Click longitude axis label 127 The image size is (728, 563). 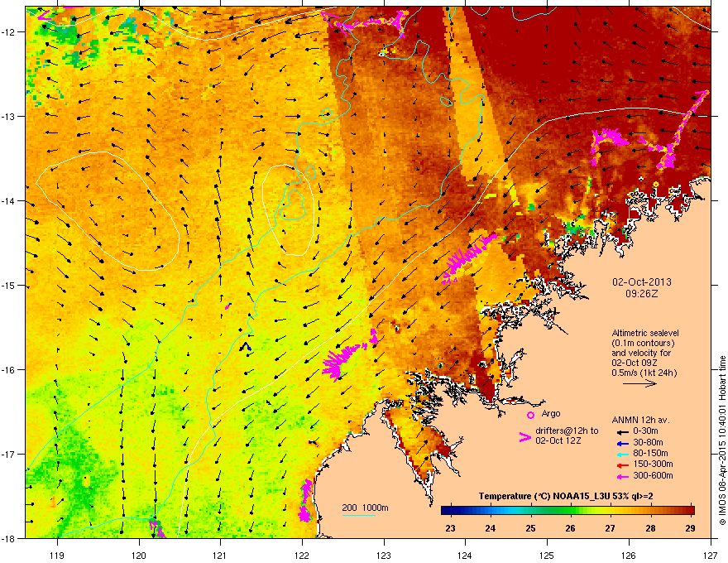711,555
